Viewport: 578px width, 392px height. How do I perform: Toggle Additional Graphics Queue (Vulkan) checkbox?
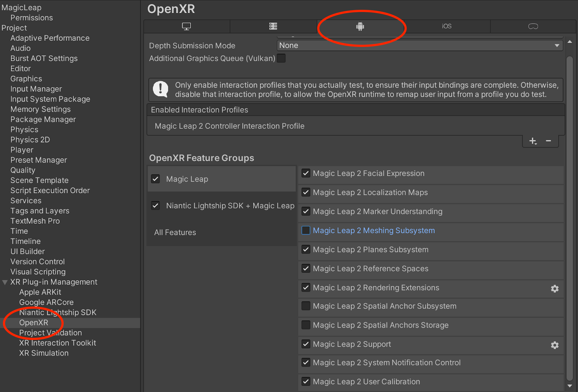coord(281,58)
